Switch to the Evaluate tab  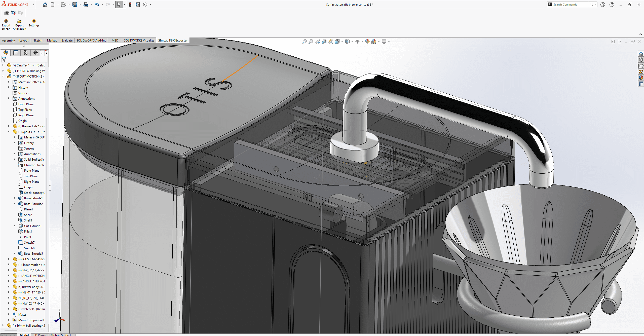(x=67, y=40)
